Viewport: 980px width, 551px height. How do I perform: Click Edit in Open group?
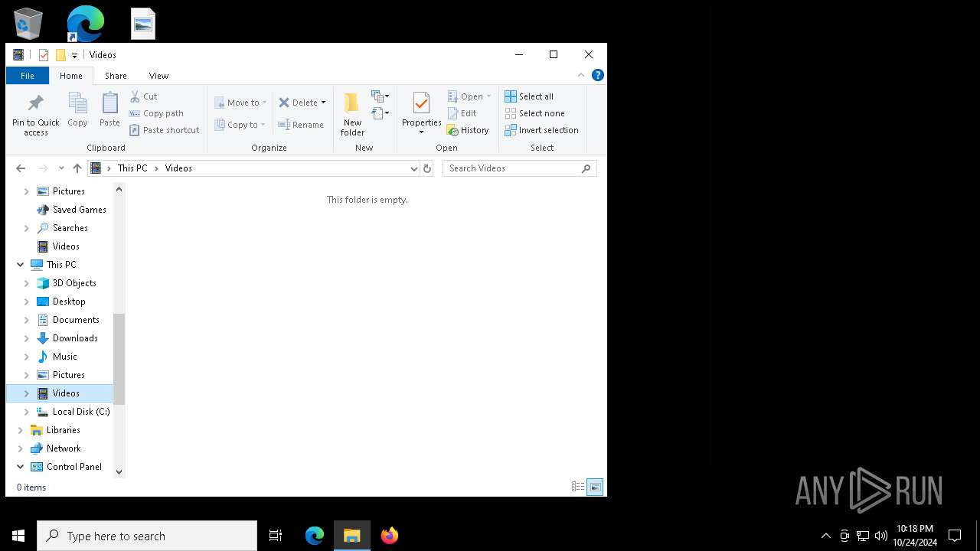pos(462,113)
